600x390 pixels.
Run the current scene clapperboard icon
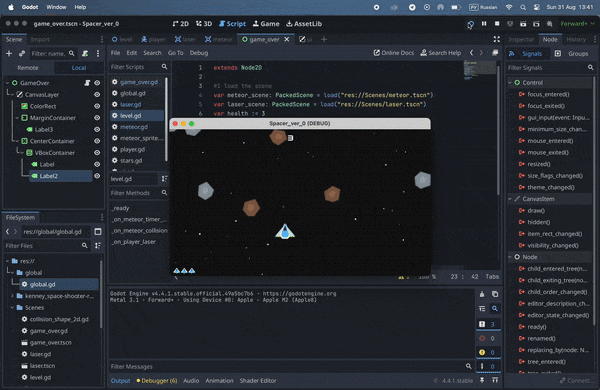pos(523,24)
